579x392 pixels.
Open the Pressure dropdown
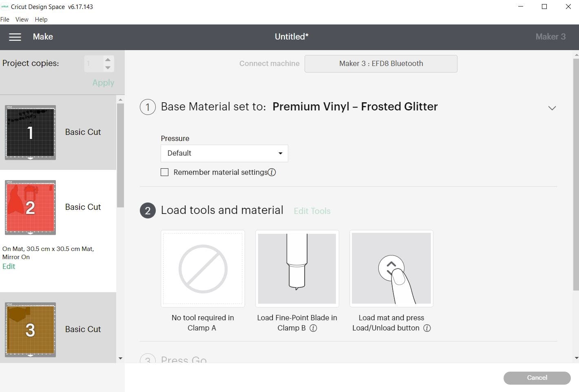point(224,153)
